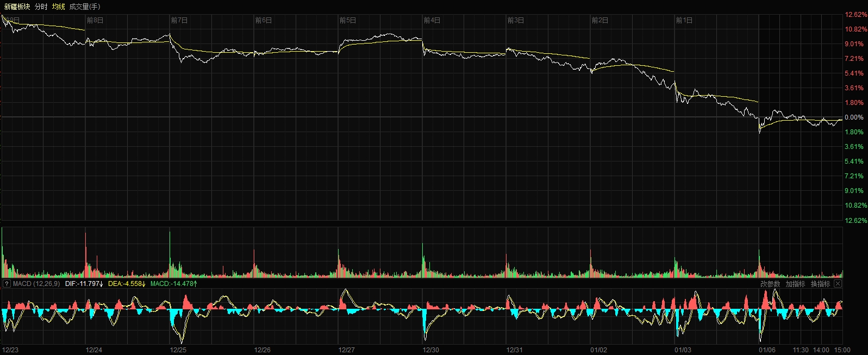Click the 前3日 day marker

[516, 20]
